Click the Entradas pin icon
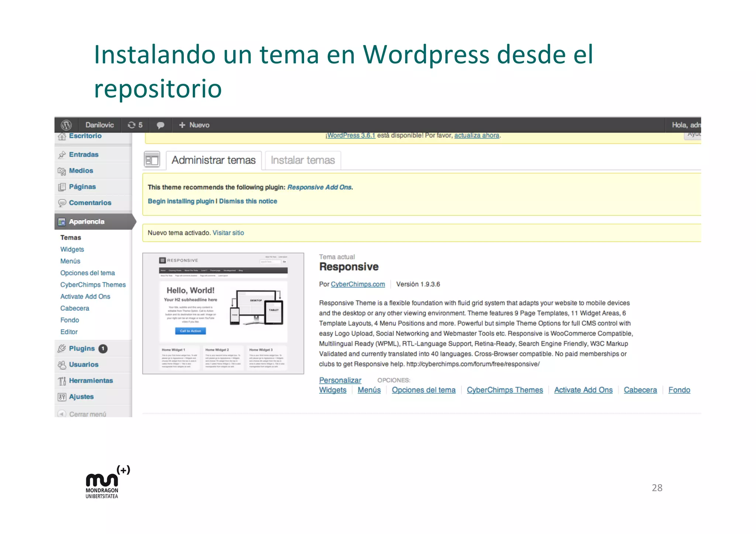 [x=62, y=155]
